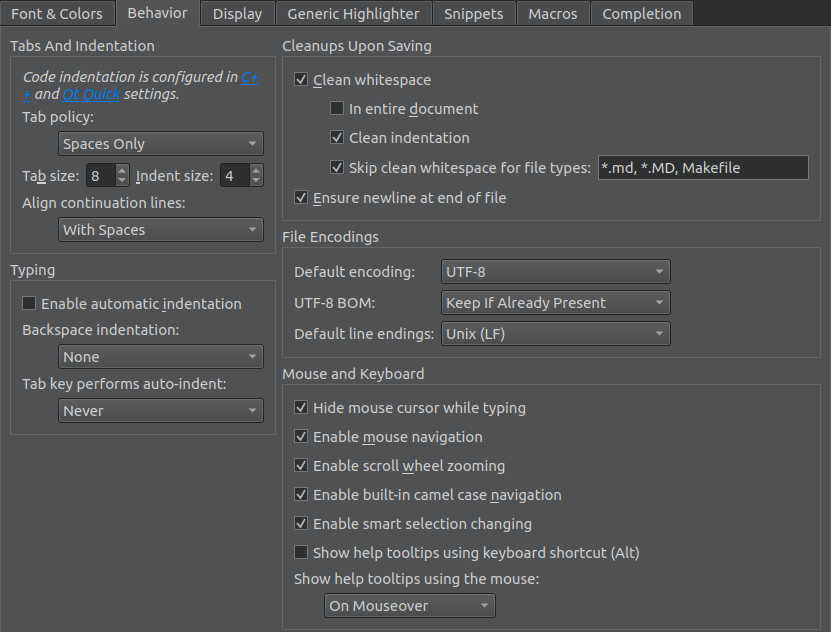
Task: Click the skipped file types text field
Action: coord(702,168)
